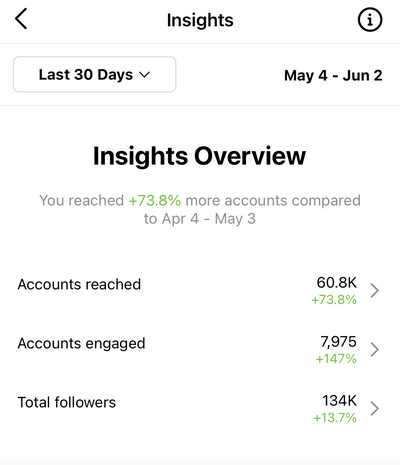This screenshot has height=465, width=400.
Task: Tap the 60.8K accounts reached value
Action: click(337, 283)
